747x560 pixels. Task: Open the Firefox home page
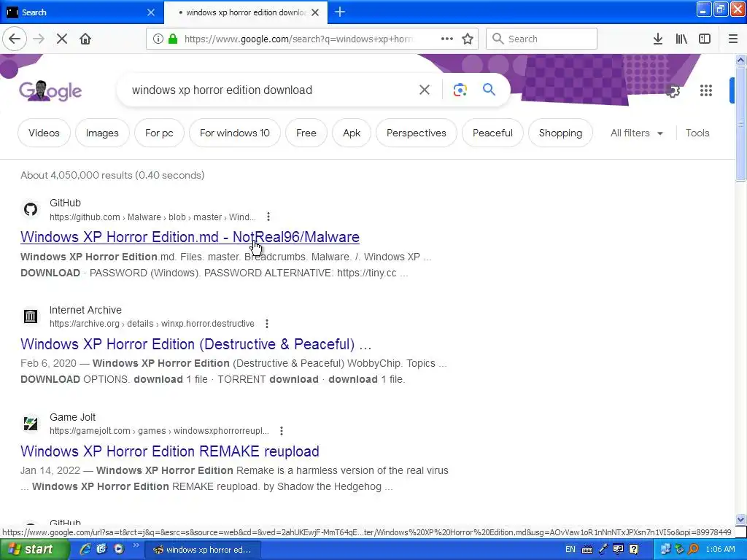click(x=85, y=39)
